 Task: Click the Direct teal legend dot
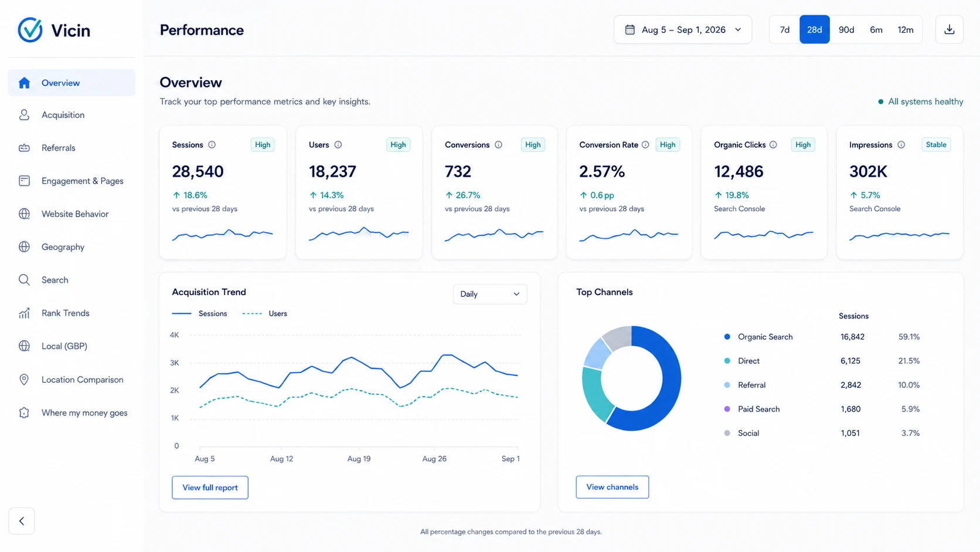coord(727,361)
